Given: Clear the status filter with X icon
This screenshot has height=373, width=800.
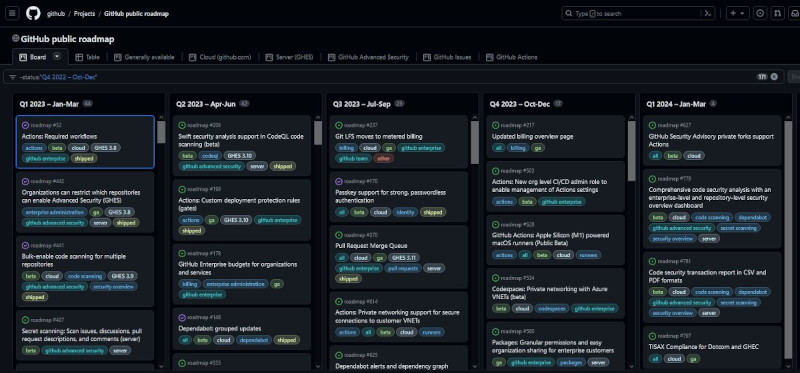Looking at the screenshot, I should pos(774,77).
